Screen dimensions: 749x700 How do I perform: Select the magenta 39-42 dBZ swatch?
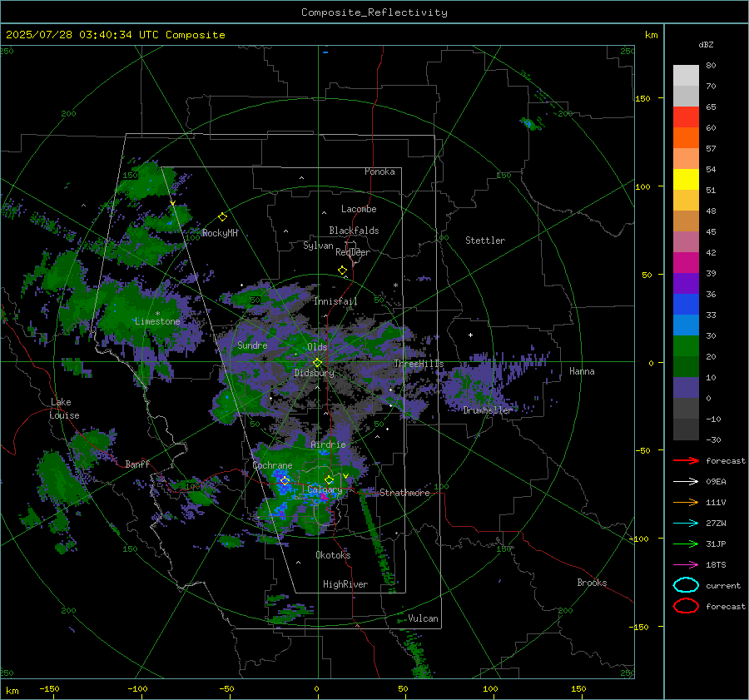coord(686,263)
